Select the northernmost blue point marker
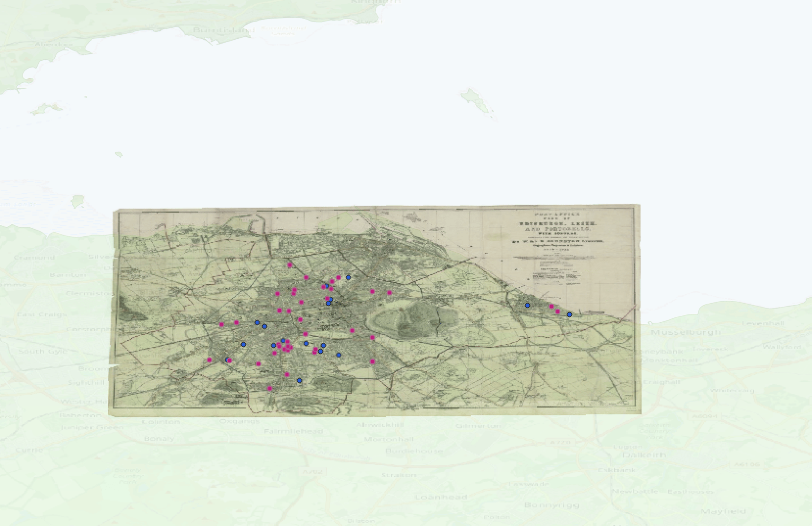Viewport: 812px width, 526px height. tap(348, 277)
